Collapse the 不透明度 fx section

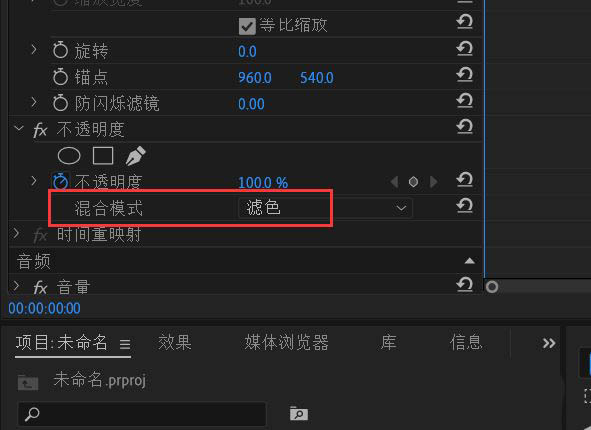pos(19,129)
